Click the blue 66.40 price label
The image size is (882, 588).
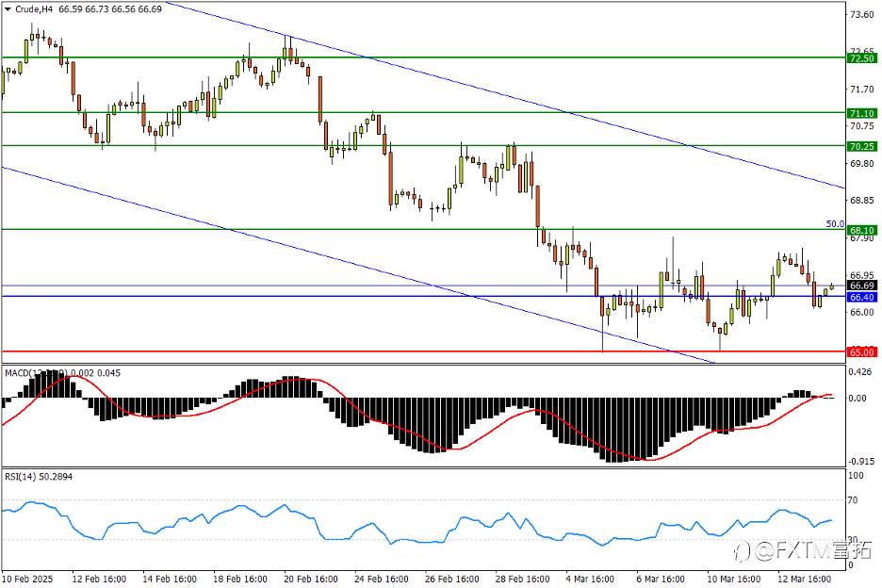(x=862, y=297)
